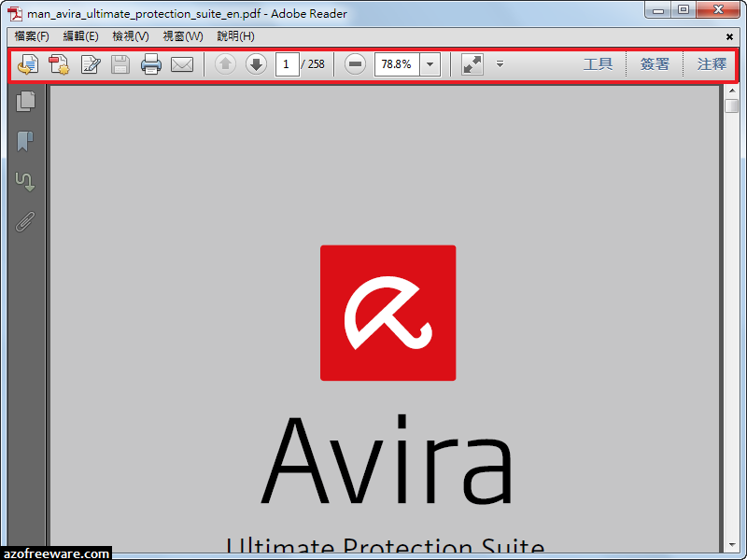The height and width of the screenshot is (560, 747).
Task: Click the Create PDF online icon
Action: point(59,64)
